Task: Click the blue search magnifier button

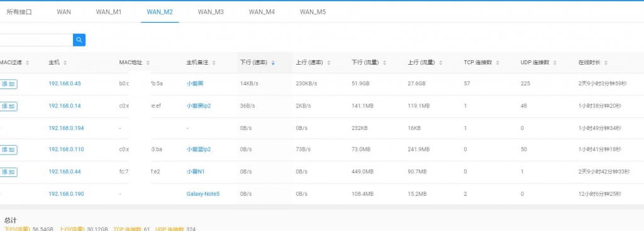Action: click(79, 40)
